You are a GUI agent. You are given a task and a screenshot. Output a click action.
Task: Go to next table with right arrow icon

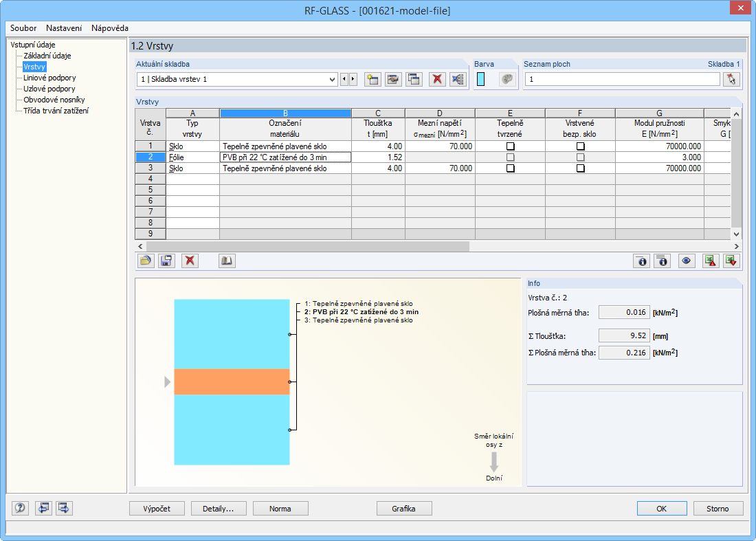click(64, 508)
